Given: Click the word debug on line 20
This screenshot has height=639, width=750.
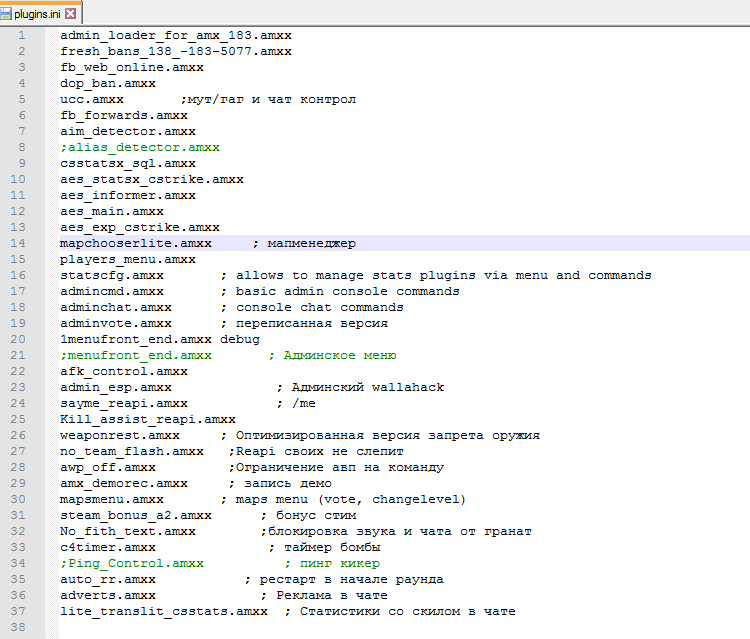Looking at the screenshot, I should [240, 339].
